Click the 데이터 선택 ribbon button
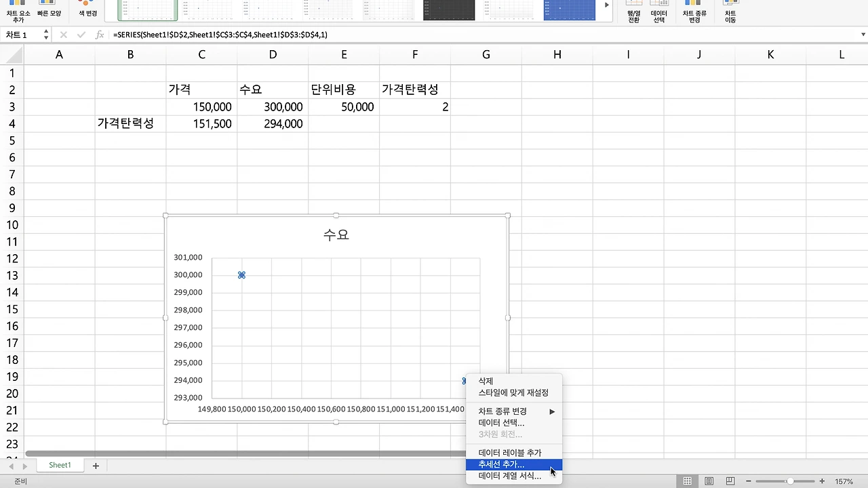868x488 pixels. [659, 11]
